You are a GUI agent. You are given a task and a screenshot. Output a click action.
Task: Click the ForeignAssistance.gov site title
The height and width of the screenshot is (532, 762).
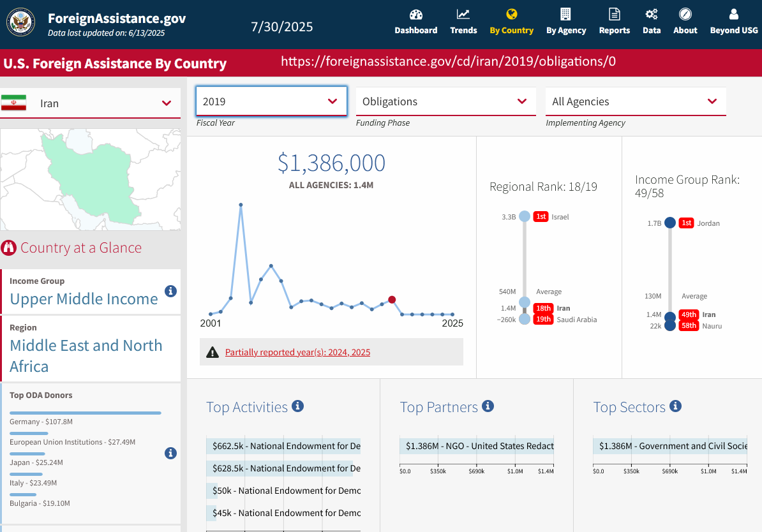click(117, 18)
